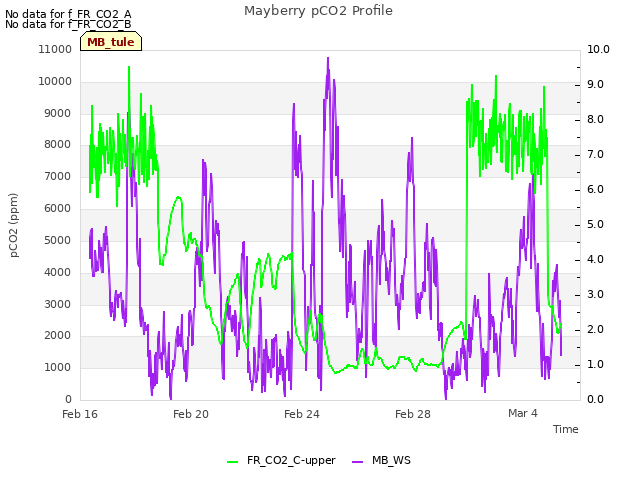
Task: Click the tallest purple MB_WS peak near Feb 25
Action: (x=328, y=60)
